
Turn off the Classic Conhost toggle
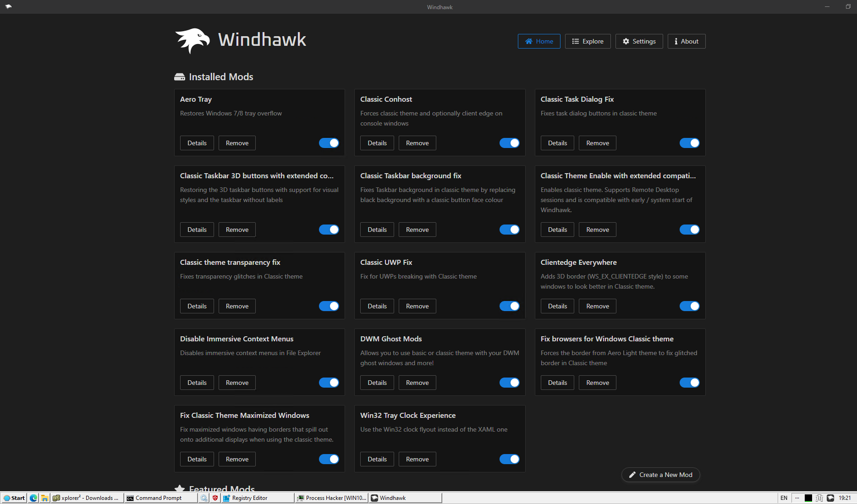click(509, 142)
